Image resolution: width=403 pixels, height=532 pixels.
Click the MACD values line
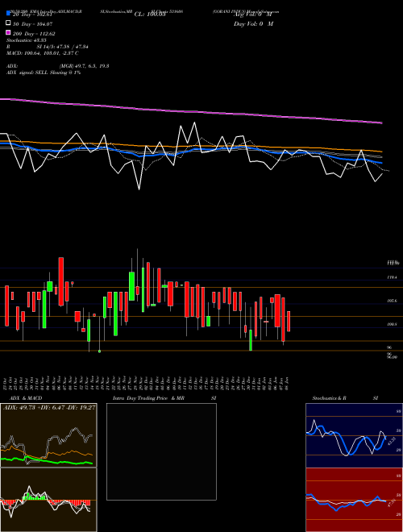pyautogui.click(x=43, y=53)
